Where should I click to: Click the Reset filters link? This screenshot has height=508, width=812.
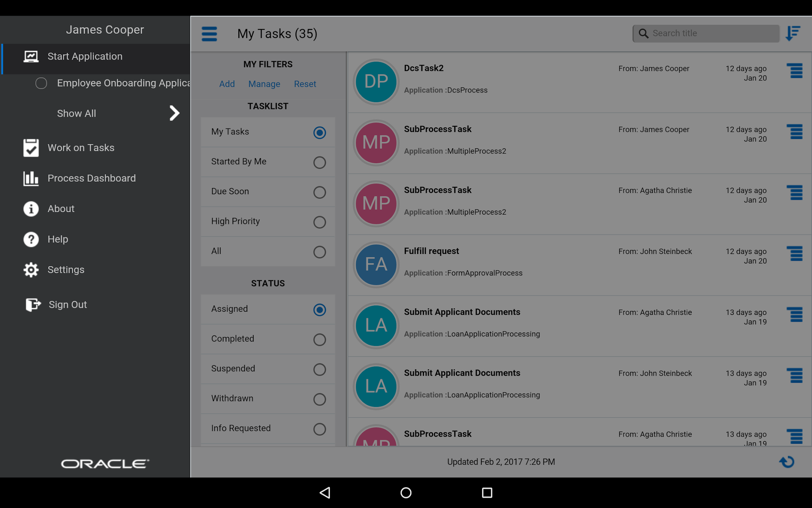305,84
